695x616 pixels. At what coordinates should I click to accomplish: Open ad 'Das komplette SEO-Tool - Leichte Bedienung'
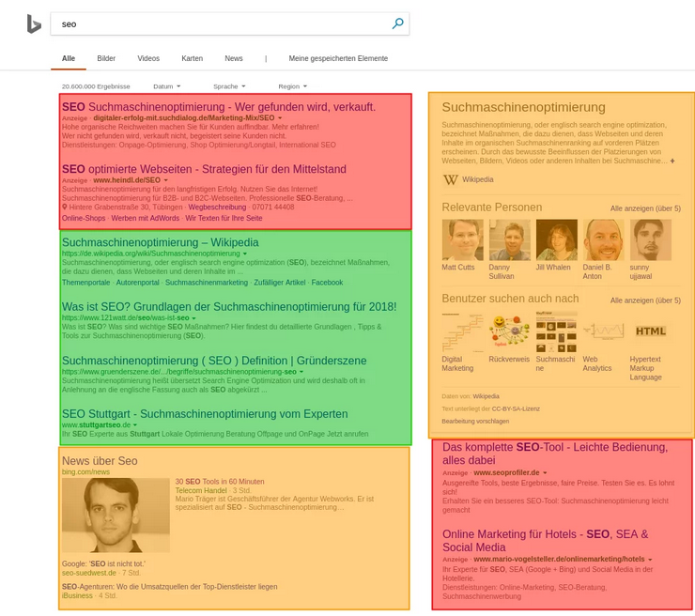click(x=555, y=454)
